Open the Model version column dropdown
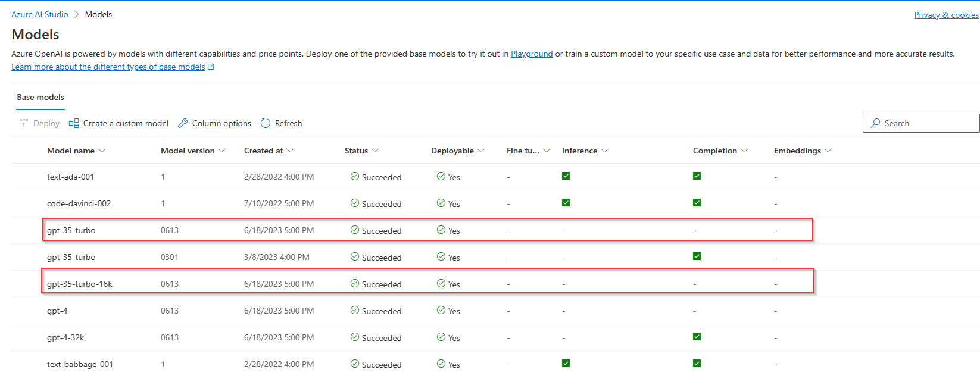Screen dimensions: 980x376 [222, 151]
